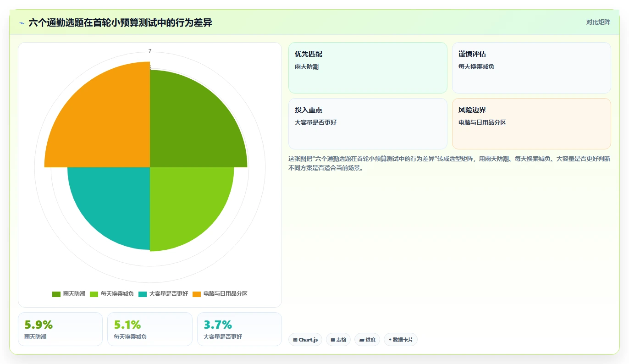Click 电脑与日用品分区 text in 风险边界 card

click(482, 122)
